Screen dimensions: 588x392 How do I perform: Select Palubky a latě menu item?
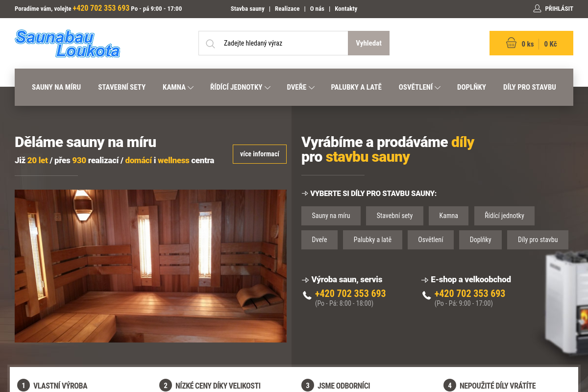(x=356, y=87)
